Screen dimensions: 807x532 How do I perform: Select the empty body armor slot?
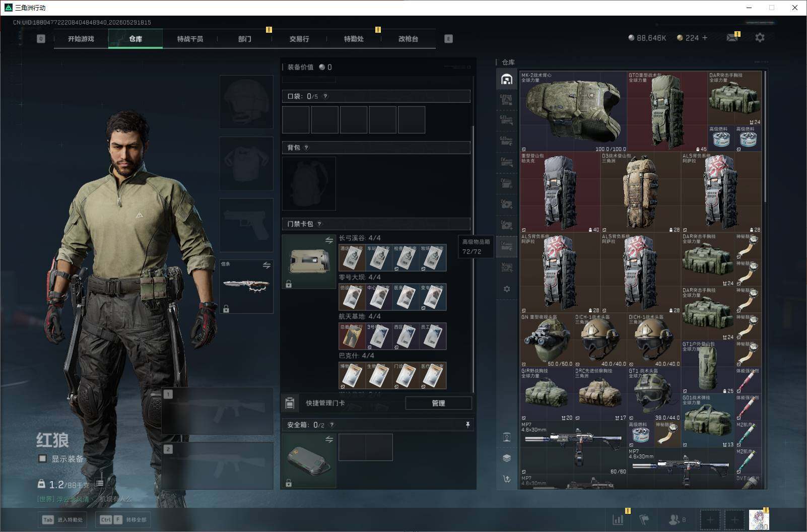(x=246, y=163)
